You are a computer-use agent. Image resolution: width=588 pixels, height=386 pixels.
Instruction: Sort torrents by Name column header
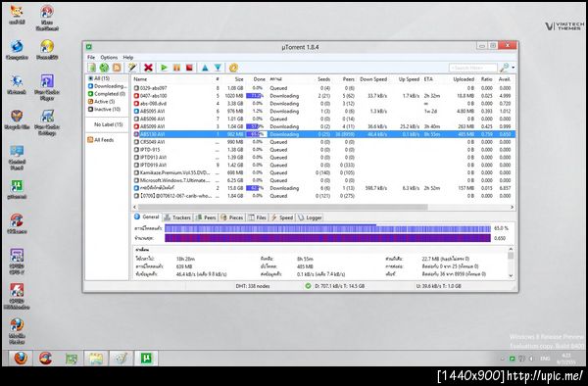pos(140,79)
